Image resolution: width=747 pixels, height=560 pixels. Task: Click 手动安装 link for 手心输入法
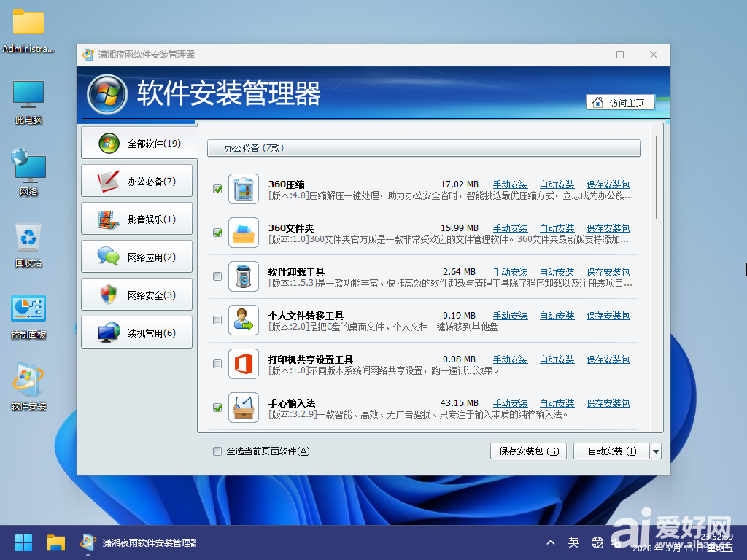point(510,404)
